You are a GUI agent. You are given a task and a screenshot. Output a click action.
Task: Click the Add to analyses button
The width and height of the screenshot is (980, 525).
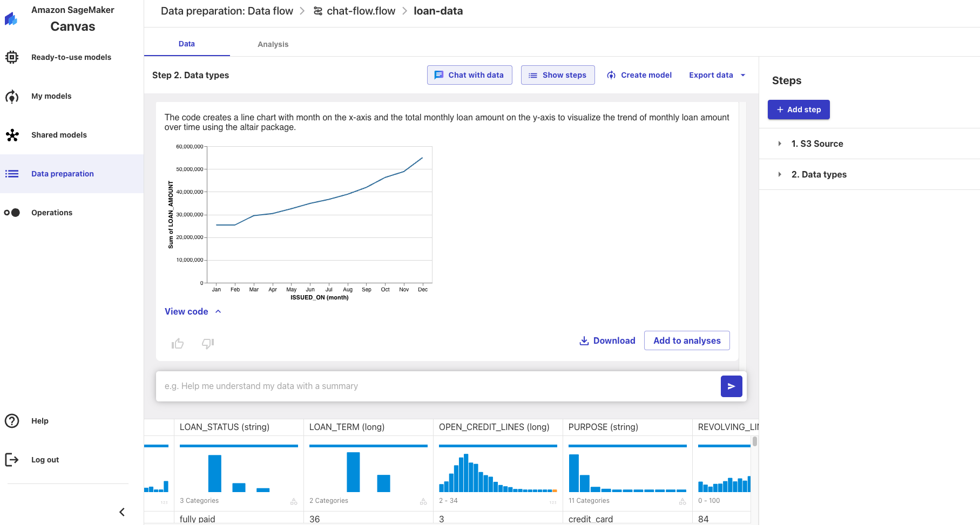(x=687, y=340)
